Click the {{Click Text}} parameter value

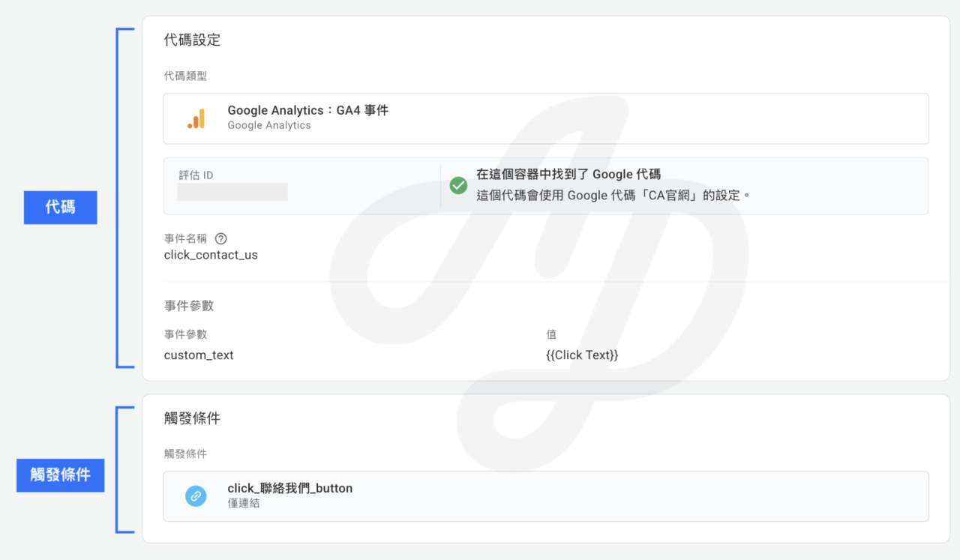click(x=582, y=355)
